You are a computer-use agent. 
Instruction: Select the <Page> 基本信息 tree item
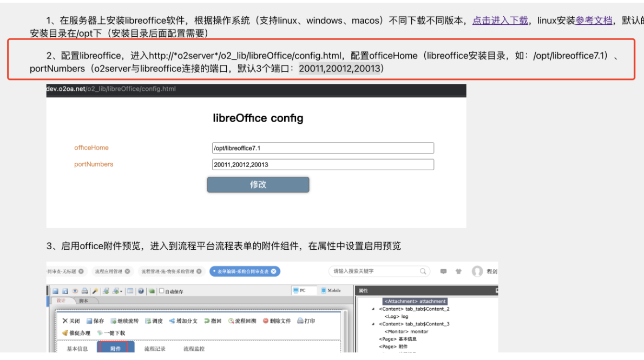pyautogui.click(x=398, y=339)
